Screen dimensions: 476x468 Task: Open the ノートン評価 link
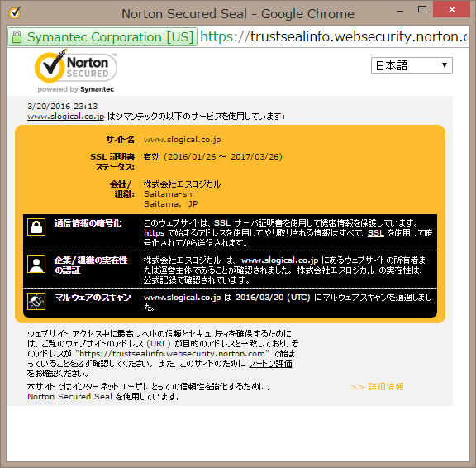pos(270,364)
